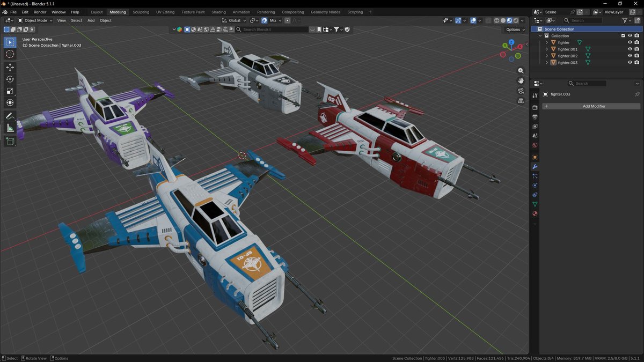Open the viewport Add menu button

pos(91,20)
